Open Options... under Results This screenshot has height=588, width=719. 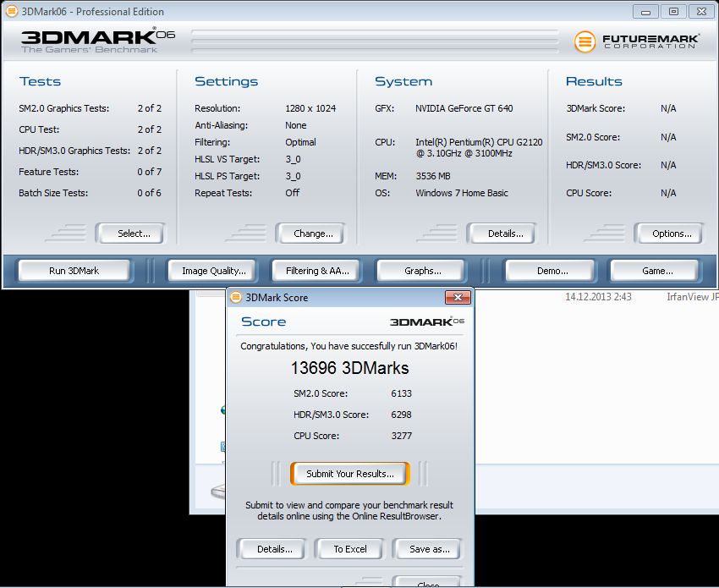pos(672,234)
